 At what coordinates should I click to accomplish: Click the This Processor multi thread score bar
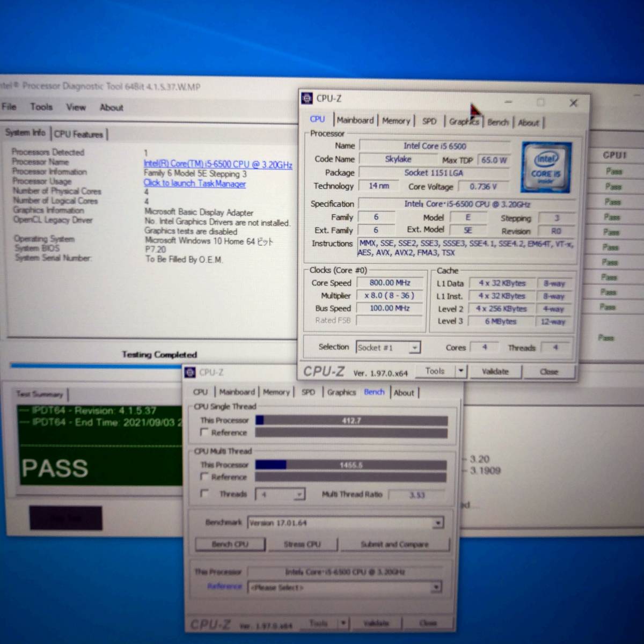(351, 465)
